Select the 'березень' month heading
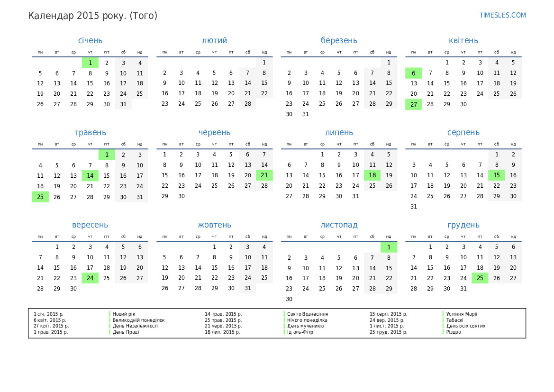 [339, 40]
